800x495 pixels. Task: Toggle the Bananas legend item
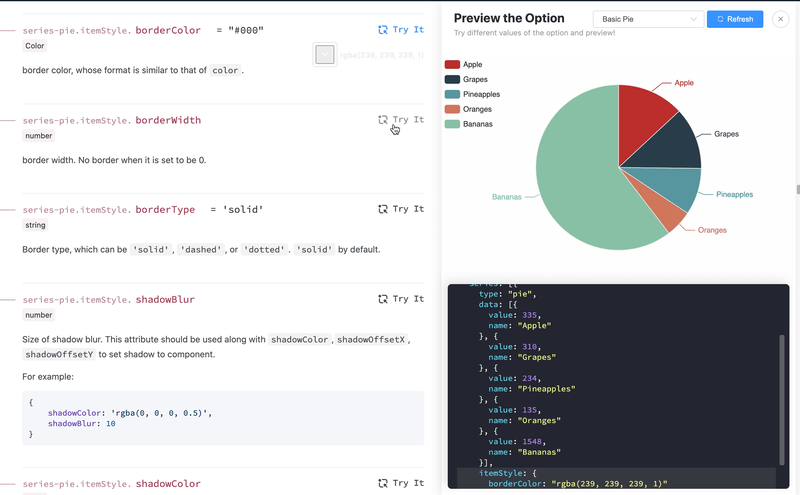(x=468, y=123)
